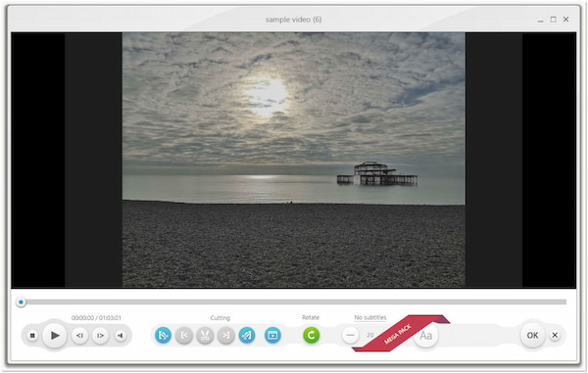Click the playback seek bar track
The height and width of the screenshot is (373, 588).
(294, 302)
